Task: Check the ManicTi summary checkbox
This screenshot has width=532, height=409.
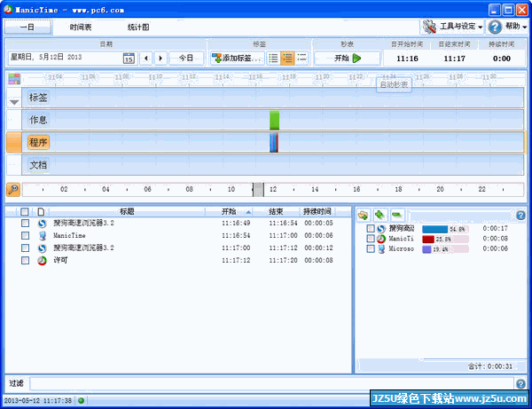Action: click(371, 239)
